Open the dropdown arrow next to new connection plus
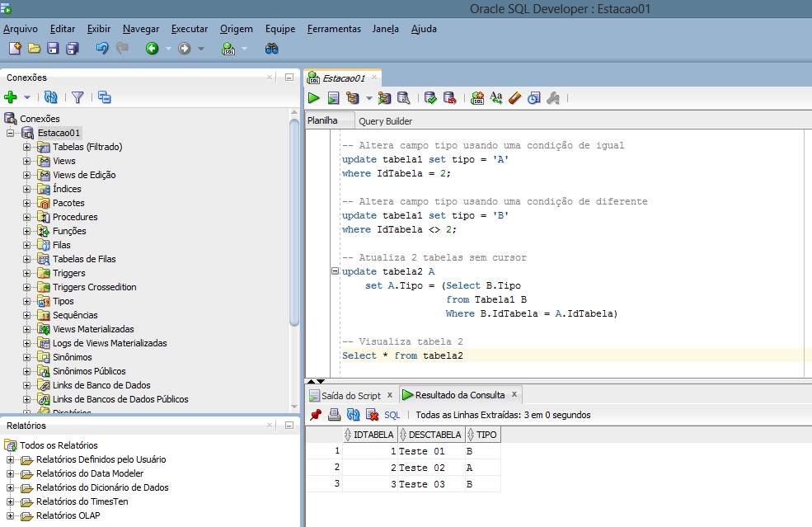 pyautogui.click(x=27, y=97)
